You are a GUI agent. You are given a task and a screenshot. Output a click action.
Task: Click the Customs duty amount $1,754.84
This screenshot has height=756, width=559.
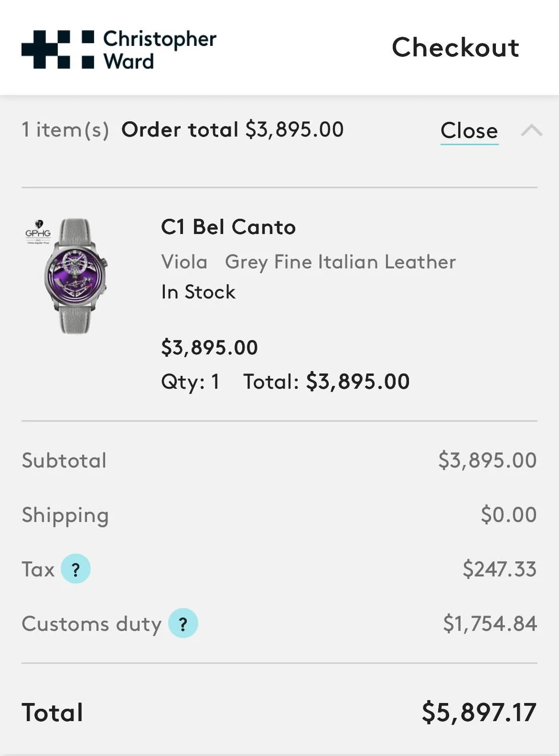(x=490, y=623)
